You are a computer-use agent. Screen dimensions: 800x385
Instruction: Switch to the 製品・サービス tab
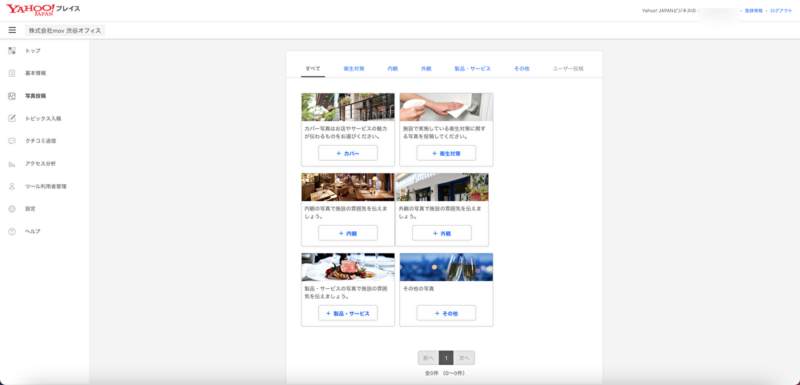tap(472, 68)
